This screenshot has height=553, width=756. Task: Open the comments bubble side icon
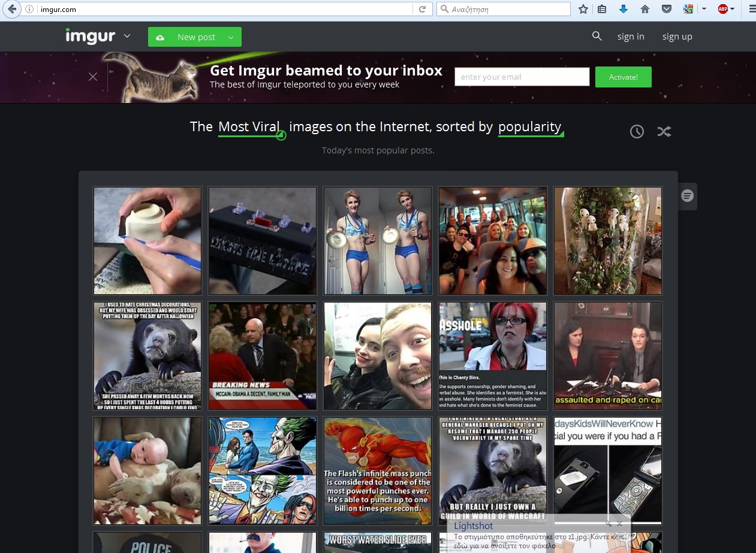tap(688, 196)
